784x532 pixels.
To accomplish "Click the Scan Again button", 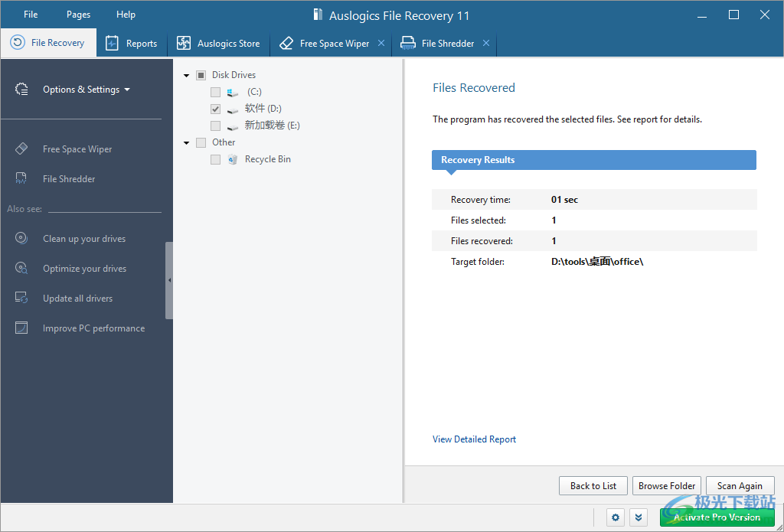I will [x=740, y=485].
